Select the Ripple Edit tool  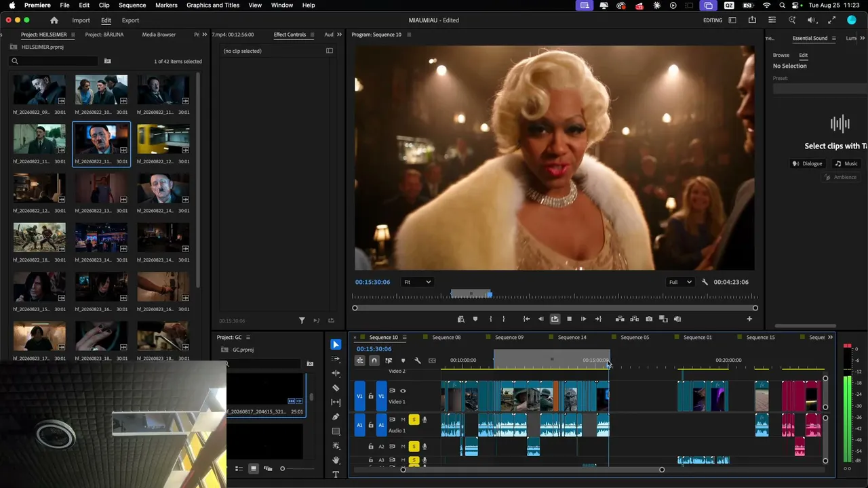click(336, 373)
